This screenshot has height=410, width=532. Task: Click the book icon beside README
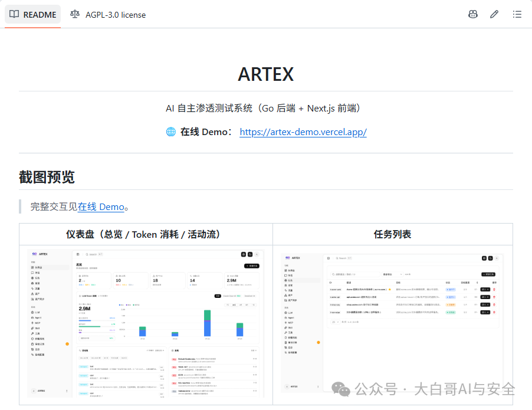click(14, 14)
